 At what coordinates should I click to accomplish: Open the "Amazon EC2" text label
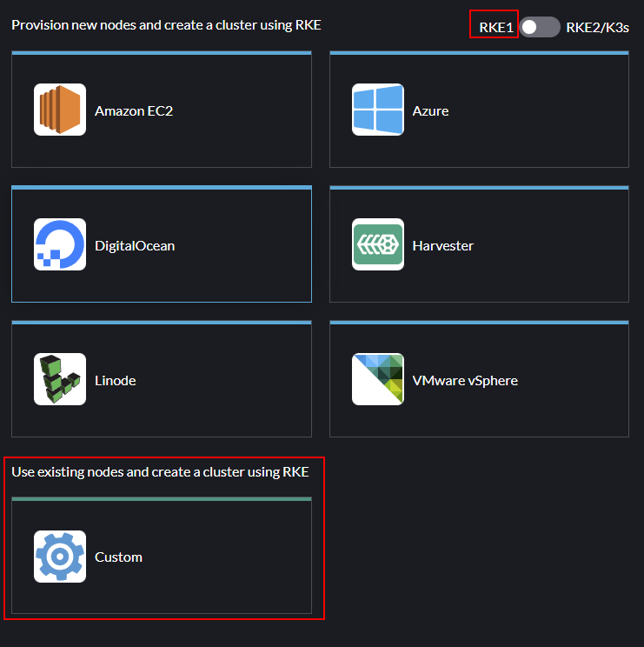(x=134, y=111)
